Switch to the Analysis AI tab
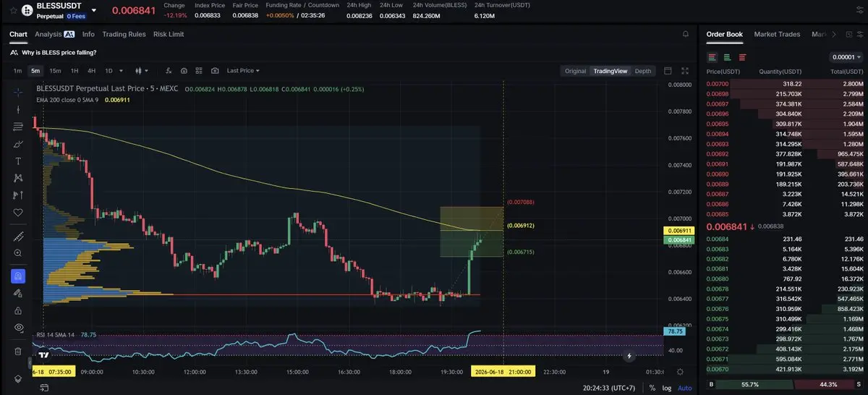 click(55, 34)
